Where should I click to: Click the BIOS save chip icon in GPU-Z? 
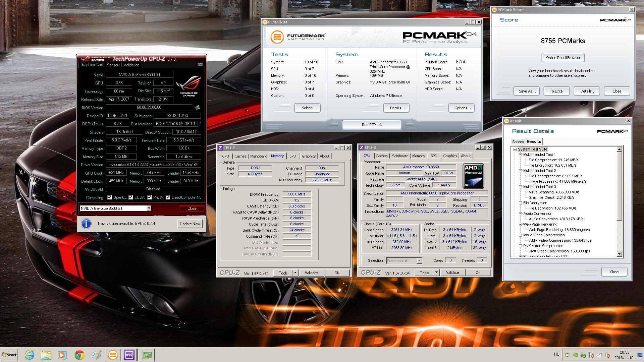tap(197, 107)
